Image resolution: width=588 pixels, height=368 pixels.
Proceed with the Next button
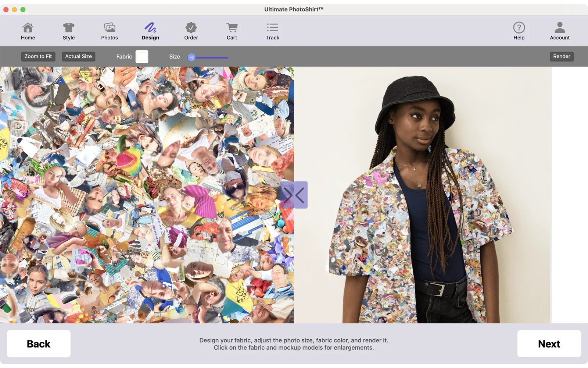tap(549, 344)
